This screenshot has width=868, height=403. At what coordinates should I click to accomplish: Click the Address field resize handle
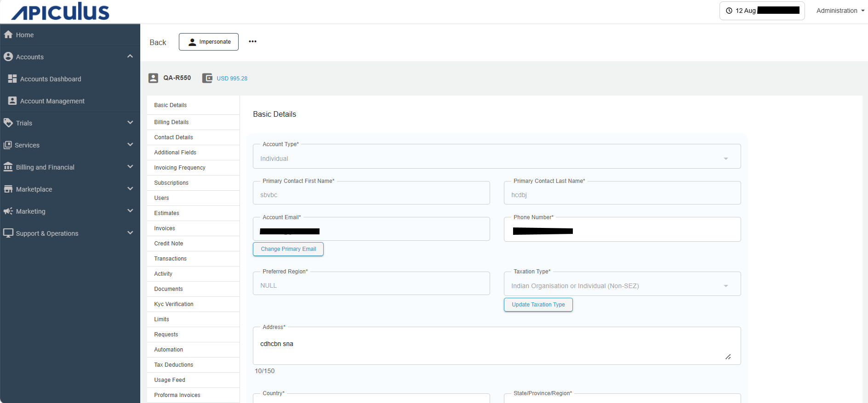(x=728, y=357)
